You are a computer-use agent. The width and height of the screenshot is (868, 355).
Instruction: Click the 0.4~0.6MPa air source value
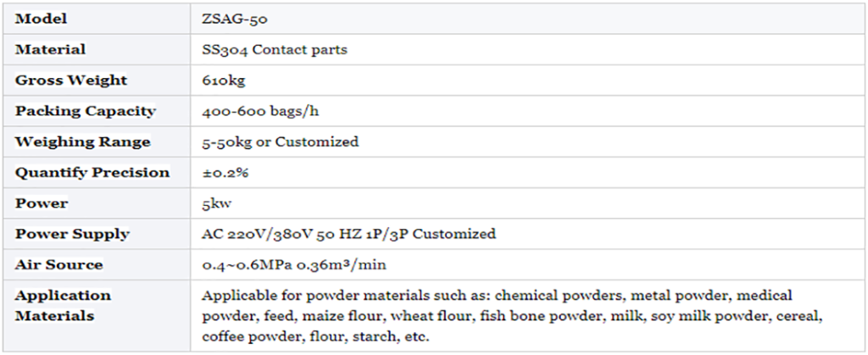[x=294, y=264]
